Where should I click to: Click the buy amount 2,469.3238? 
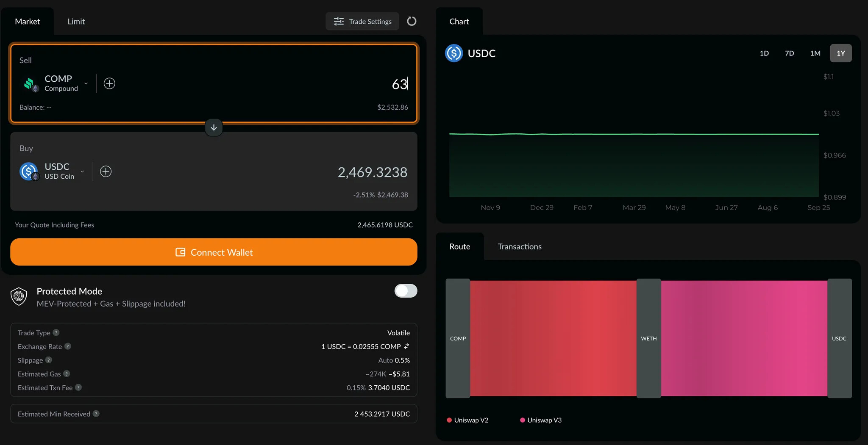pyautogui.click(x=373, y=172)
